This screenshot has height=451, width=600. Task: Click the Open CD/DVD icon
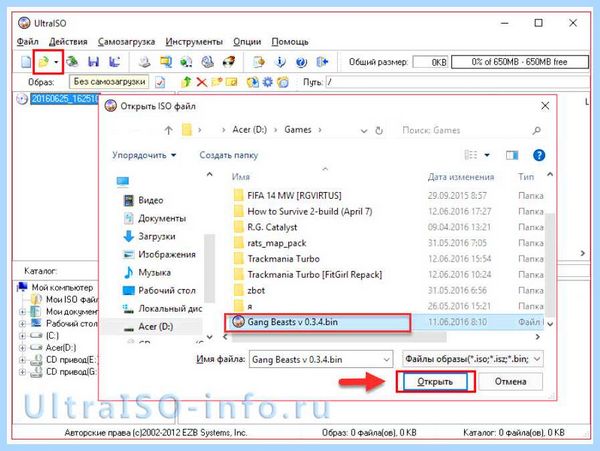(72, 62)
